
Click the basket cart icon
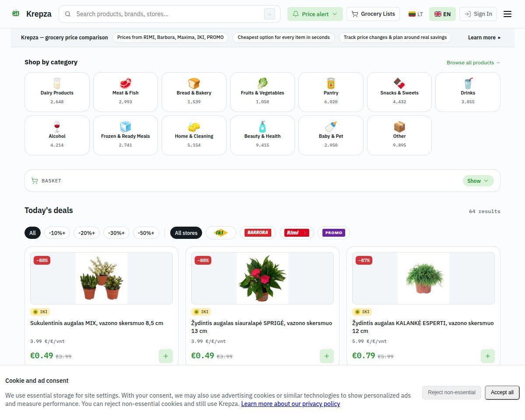pyautogui.click(x=35, y=181)
